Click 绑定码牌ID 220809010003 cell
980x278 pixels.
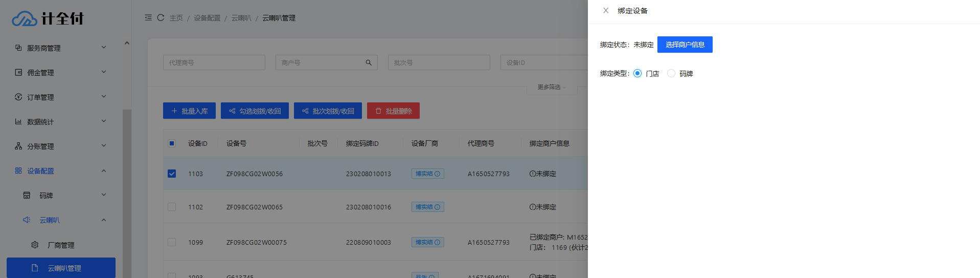click(x=369, y=242)
